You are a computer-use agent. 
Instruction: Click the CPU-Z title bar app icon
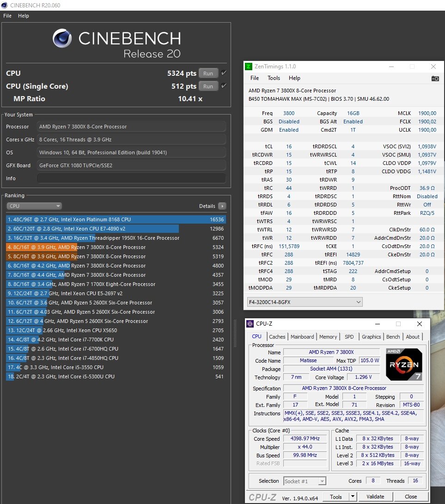click(250, 324)
